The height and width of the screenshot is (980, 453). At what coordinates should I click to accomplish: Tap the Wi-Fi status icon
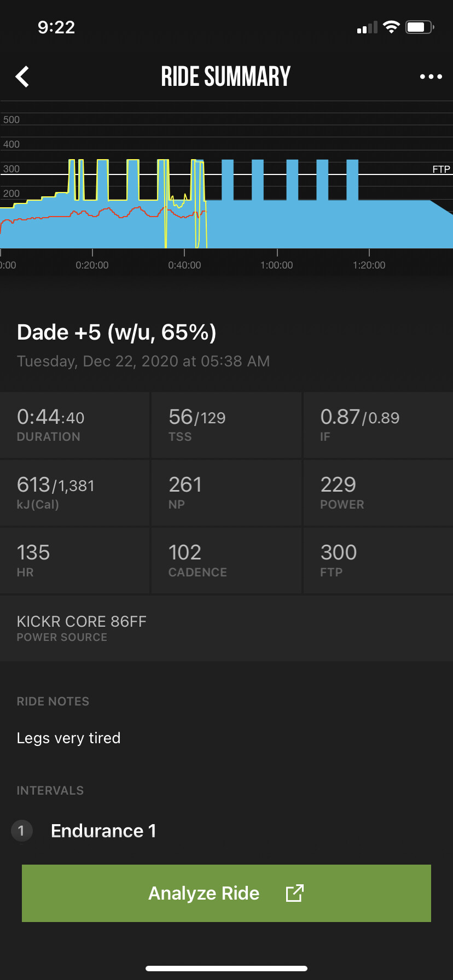391,27
